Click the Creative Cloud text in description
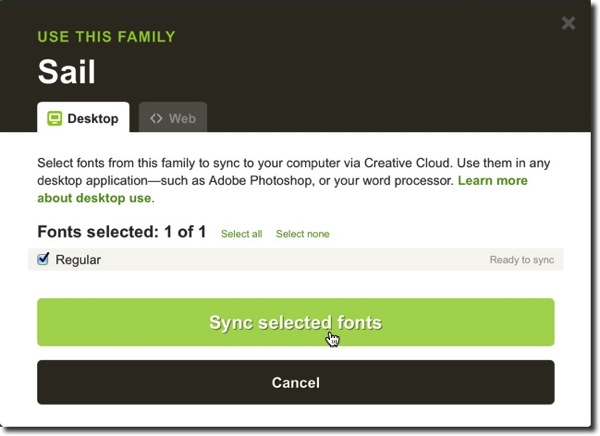This screenshot has width=600, height=436. [x=408, y=163]
